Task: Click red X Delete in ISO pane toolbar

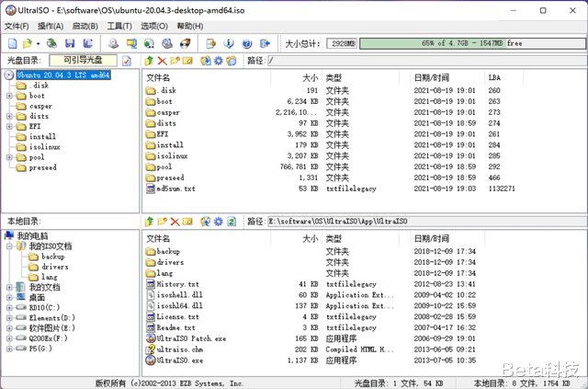Action: pos(162,61)
